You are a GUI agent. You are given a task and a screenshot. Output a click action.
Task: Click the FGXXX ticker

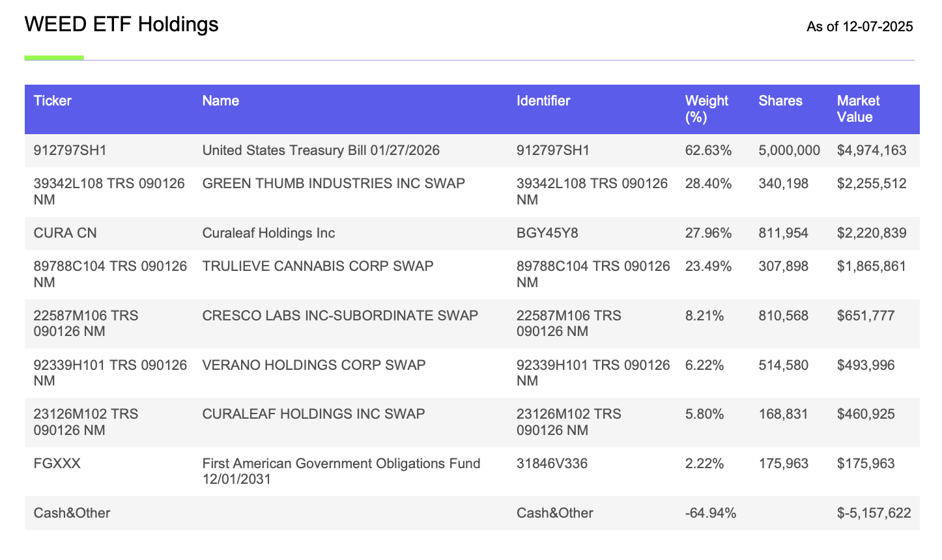pos(57,464)
